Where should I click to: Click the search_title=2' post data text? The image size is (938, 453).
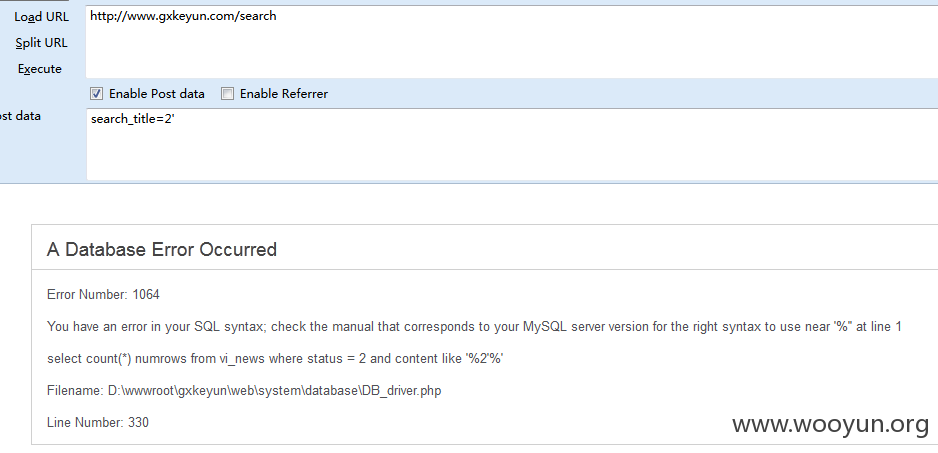pyautogui.click(x=132, y=119)
